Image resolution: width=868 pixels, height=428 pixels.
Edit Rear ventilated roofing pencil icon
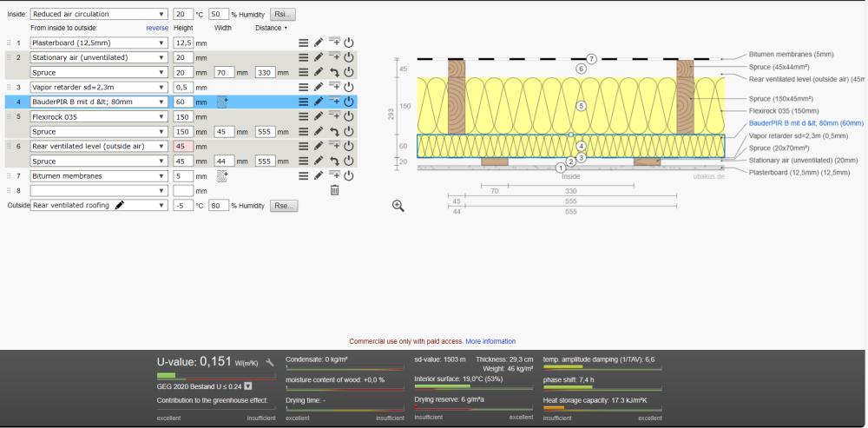pyautogui.click(x=120, y=205)
